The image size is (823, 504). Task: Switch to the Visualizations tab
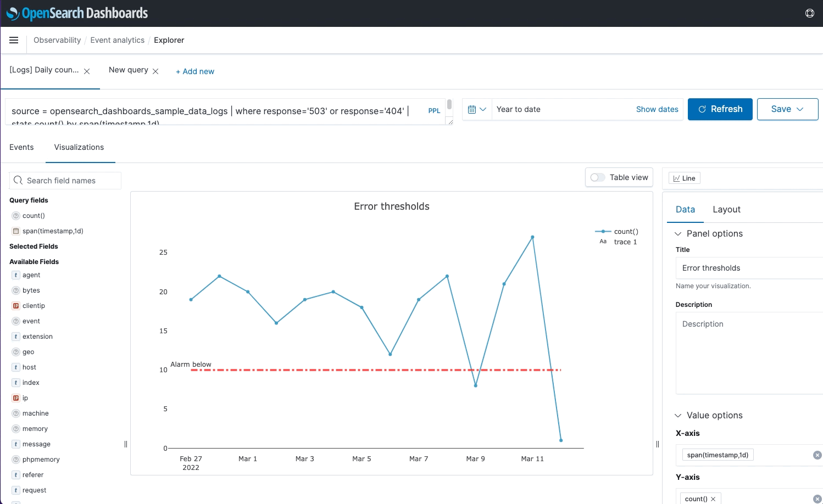click(79, 147)
